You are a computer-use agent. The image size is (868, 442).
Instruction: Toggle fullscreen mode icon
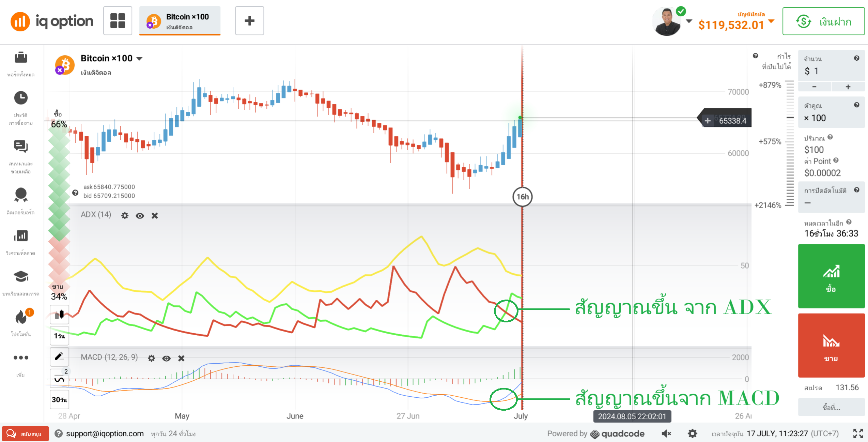(x=858, y=433)
